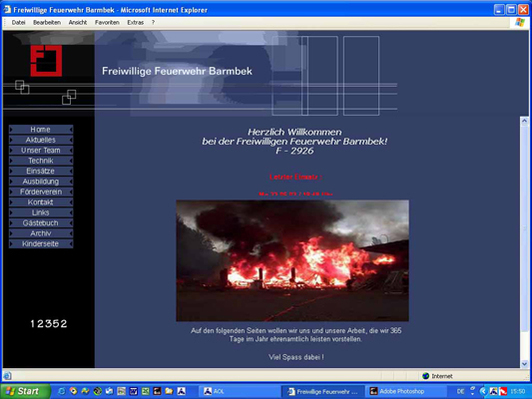The image size is (532, 399).
Task: Click the Windows flag logo in the toolbar
Action: point(519,22)
